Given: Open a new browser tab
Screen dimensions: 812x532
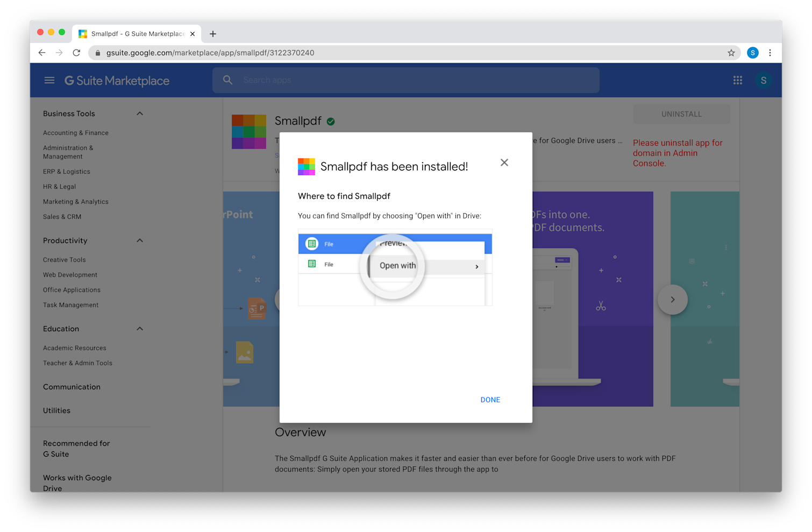Looking at the screenshot, I should coord(213,34).
